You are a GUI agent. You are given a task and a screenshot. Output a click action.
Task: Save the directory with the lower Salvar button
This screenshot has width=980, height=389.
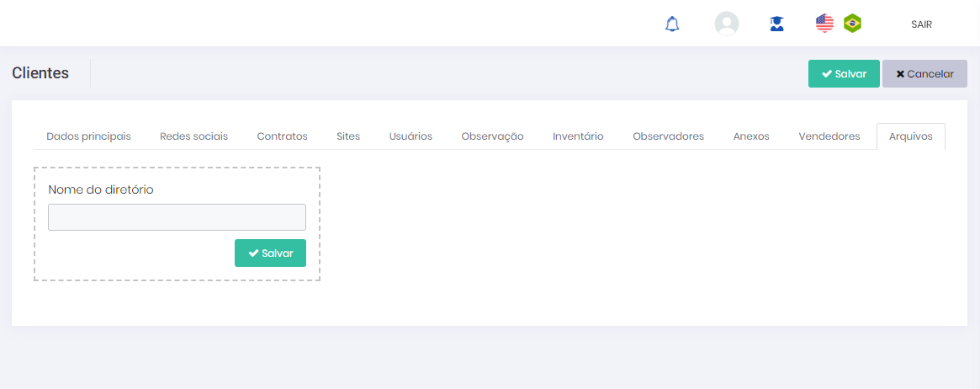tap(270, 253)
